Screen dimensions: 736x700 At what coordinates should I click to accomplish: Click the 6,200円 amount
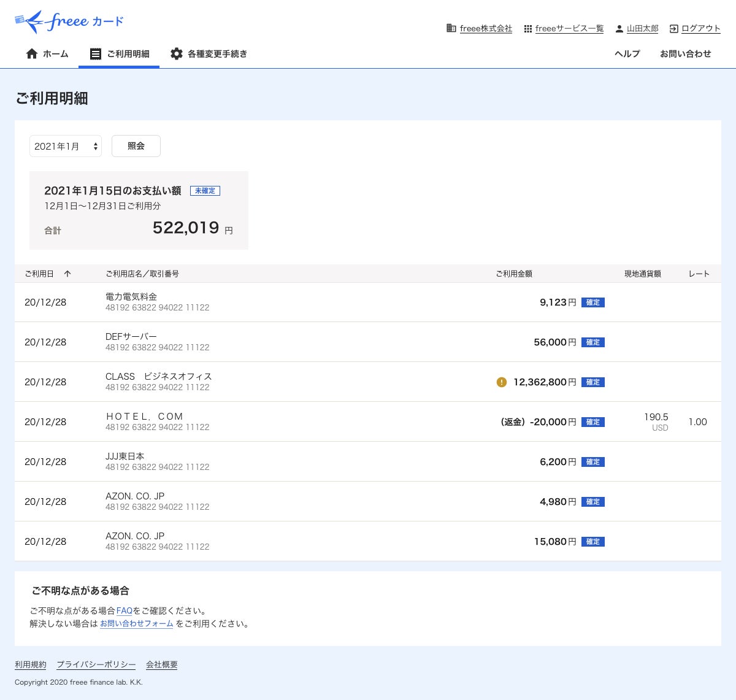point(558,462)
